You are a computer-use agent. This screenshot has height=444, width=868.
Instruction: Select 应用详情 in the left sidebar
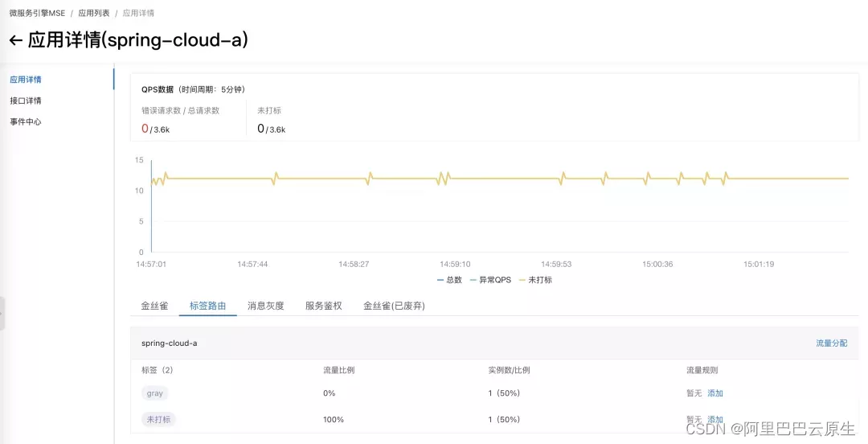pos(26,80)
